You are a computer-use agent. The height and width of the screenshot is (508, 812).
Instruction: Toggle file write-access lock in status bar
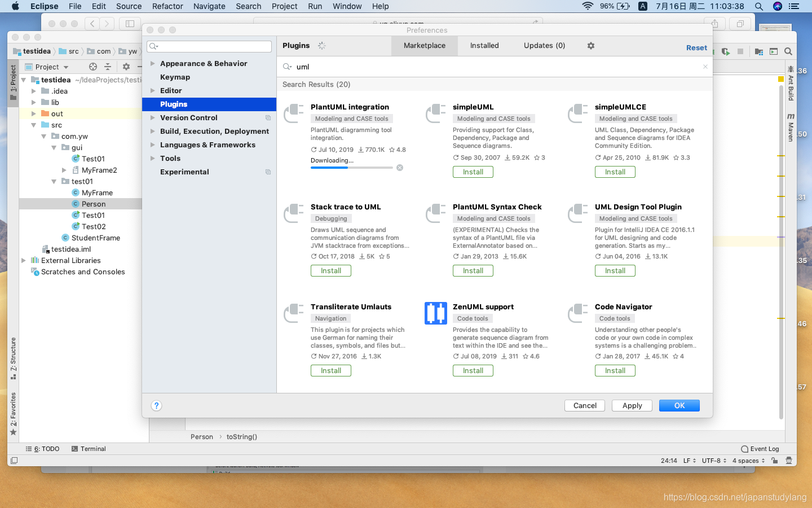coord(774,460)
